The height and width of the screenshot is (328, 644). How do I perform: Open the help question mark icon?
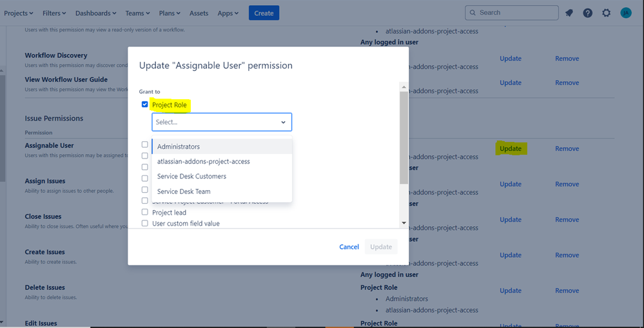point(588,13)
